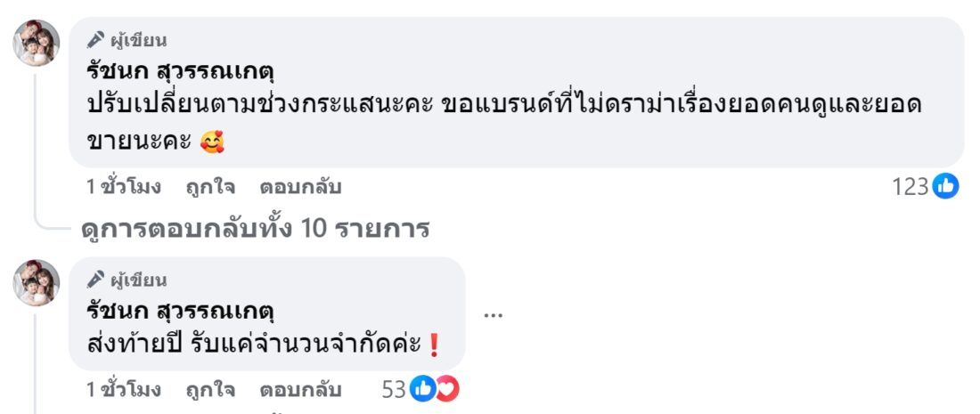Open รัชนก สุวรรณเกตุ profile from first comment

click(x=179, y=69)
